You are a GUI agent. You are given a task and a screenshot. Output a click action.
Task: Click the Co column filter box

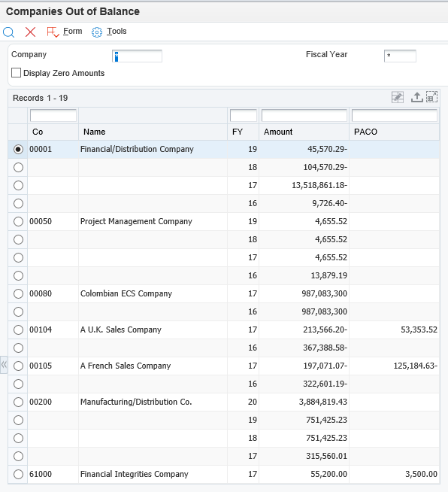pos(53,115)
